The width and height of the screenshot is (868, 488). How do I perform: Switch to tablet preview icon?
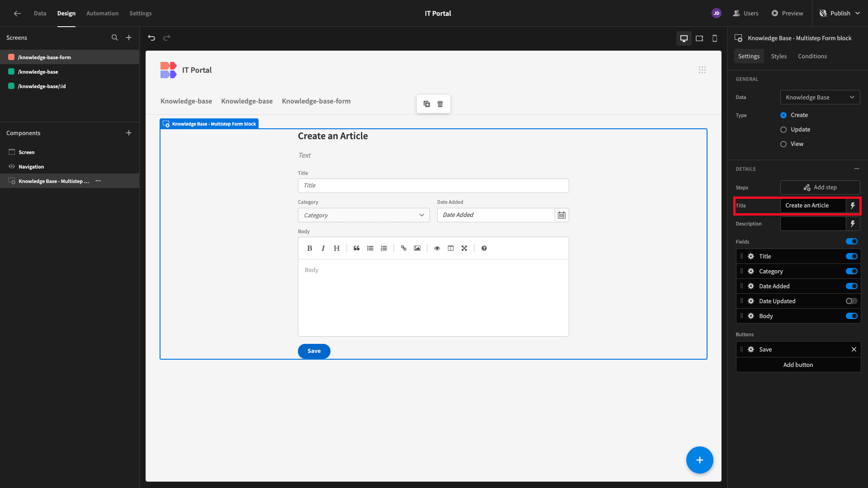click(x=699, y=38)
